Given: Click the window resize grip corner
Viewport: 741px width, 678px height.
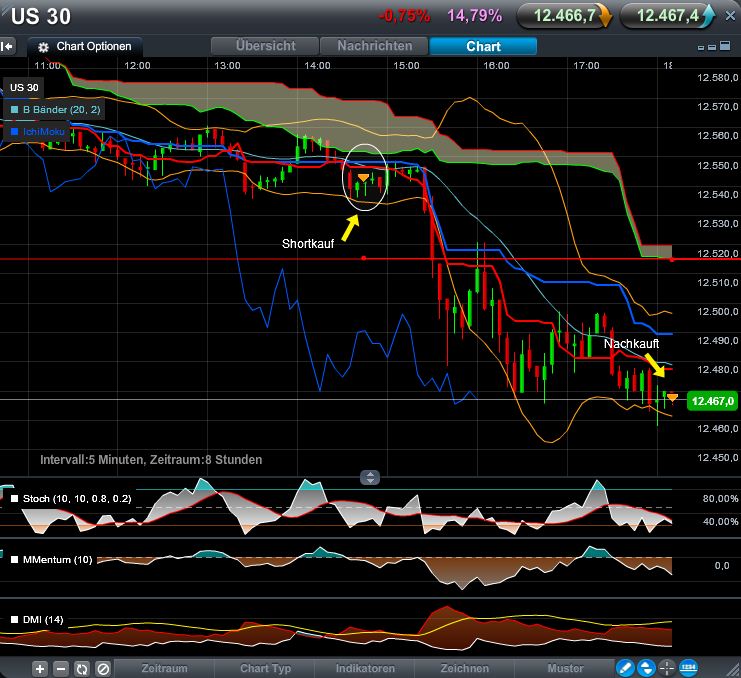Looking at the screenshot, I should coord(733,670).
